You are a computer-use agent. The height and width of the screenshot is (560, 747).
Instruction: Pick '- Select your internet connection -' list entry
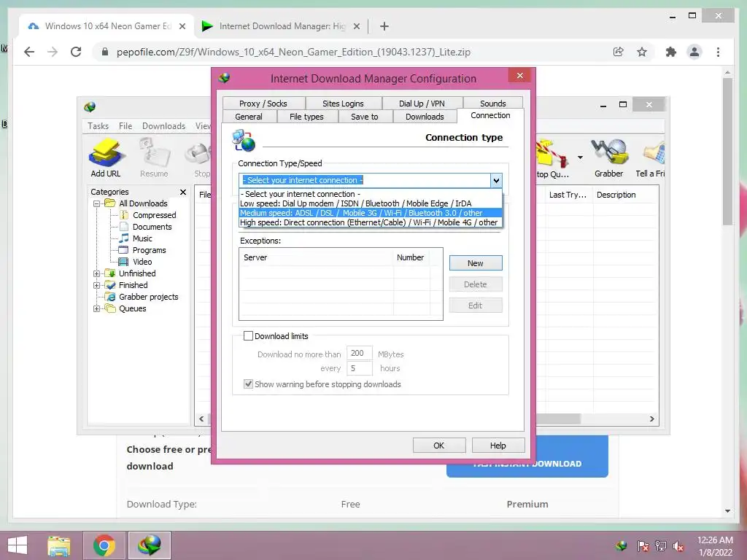(x=370, y=194)
